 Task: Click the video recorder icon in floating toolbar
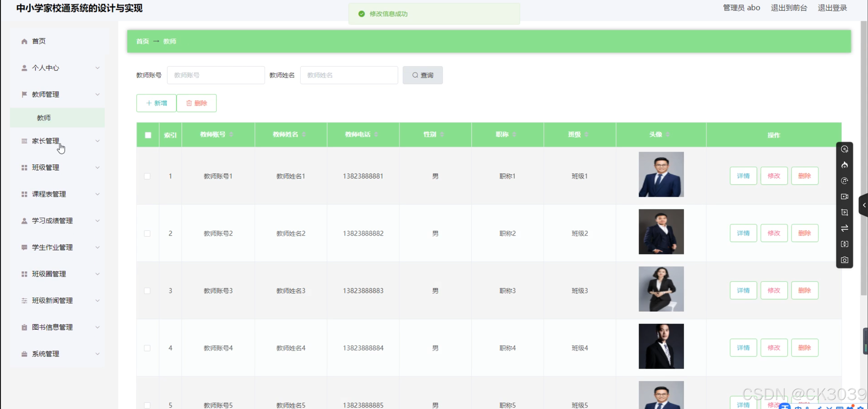coord(844,197)
